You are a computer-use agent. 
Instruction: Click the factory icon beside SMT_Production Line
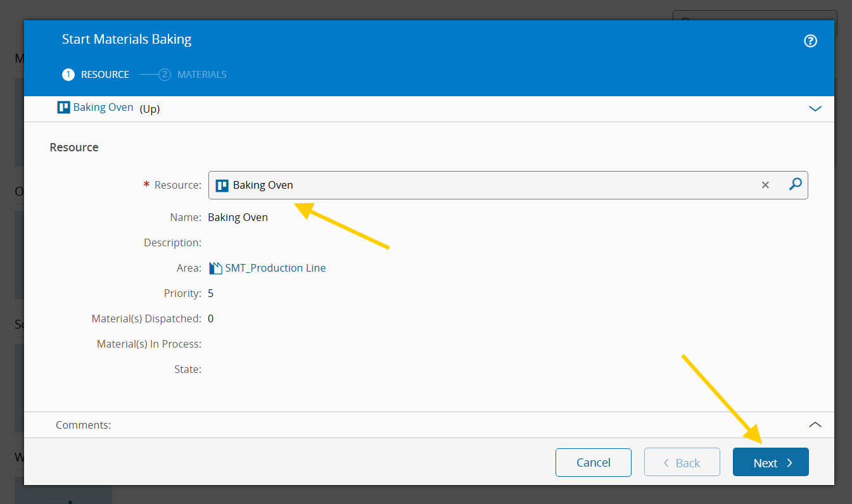pyautogui.click(x=215, y=268)
